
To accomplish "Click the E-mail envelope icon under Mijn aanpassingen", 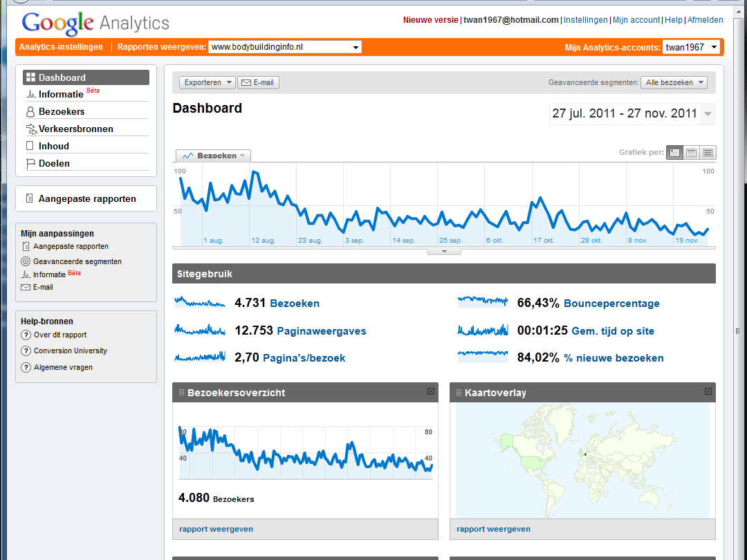I will click(26, 287).
